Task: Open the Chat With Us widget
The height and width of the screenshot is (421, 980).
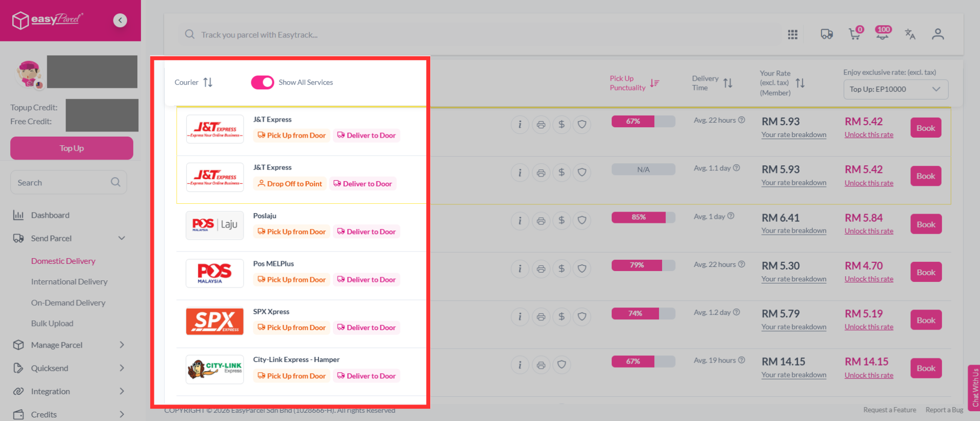Action: coord(974,388)
